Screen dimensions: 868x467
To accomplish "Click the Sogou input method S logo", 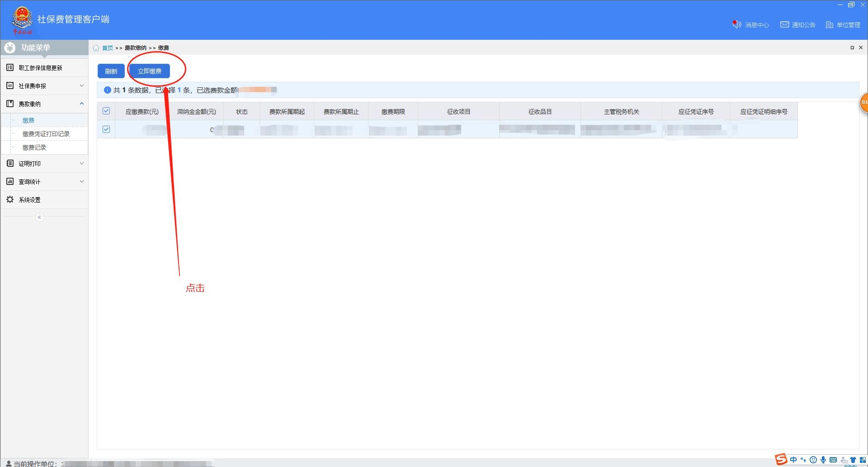I will [781, 459].
